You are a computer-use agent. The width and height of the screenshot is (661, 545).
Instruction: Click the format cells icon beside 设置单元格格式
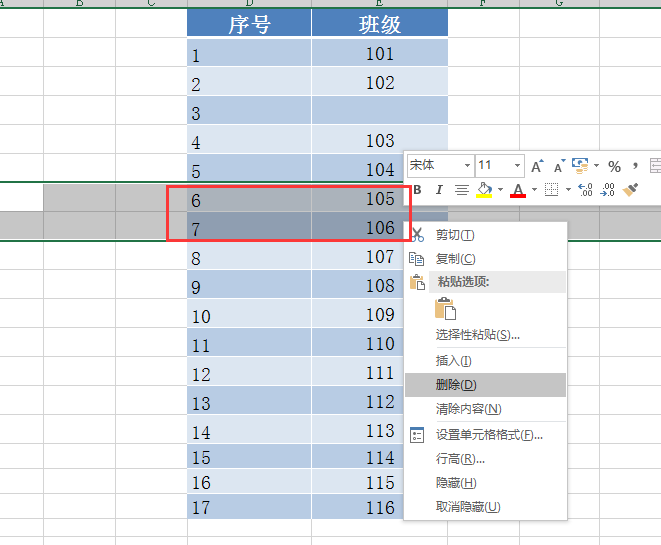click(417, 435)
